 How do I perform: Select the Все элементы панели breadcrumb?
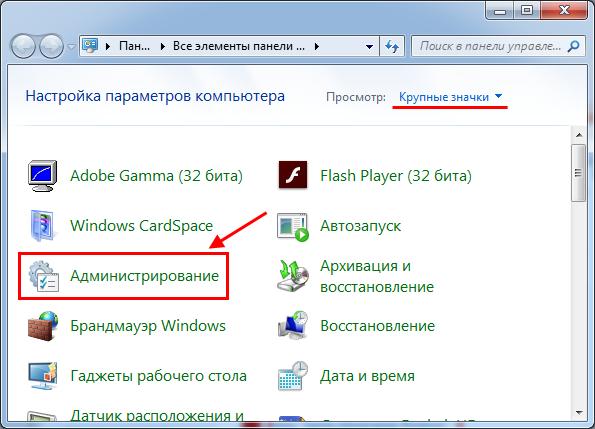239,46
